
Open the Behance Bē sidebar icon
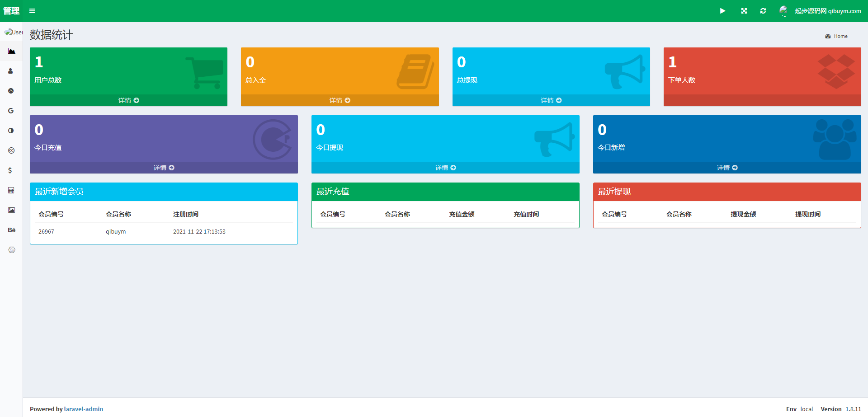11,230
